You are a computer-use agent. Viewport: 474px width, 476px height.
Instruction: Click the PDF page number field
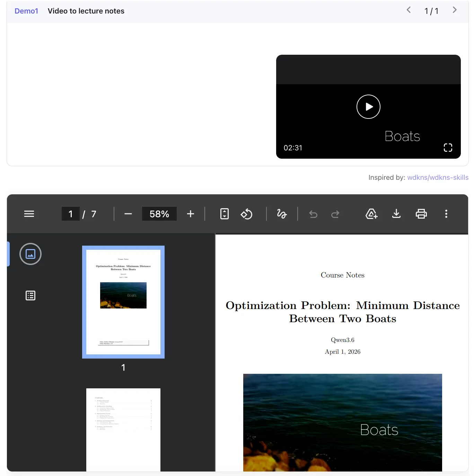click(x=71, y=214)
